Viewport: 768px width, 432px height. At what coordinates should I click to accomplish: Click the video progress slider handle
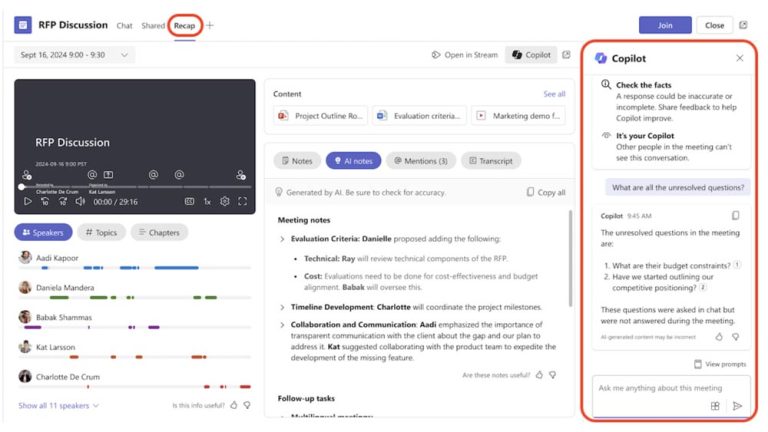[x=21, y=187]
